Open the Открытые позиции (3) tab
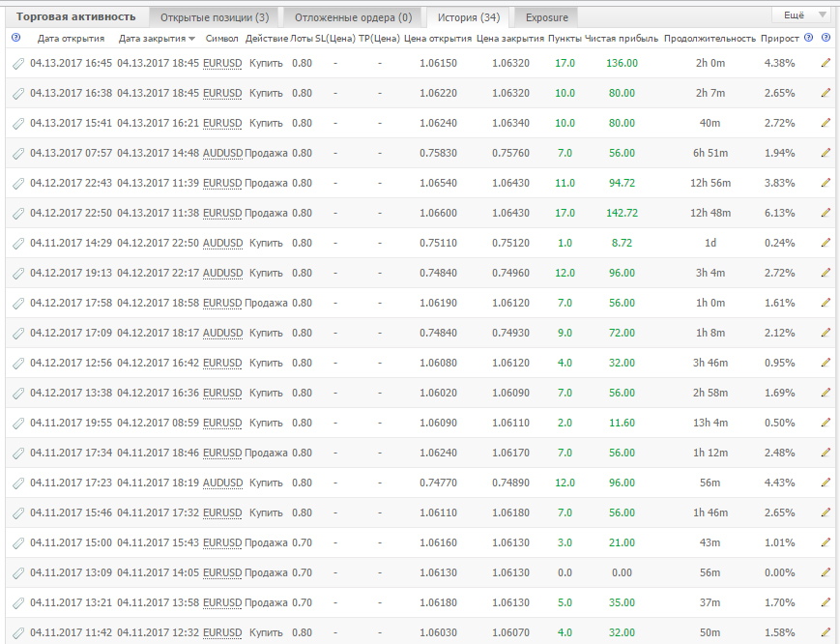The width and height of the screenshot is (840, 644). point(215,16)
